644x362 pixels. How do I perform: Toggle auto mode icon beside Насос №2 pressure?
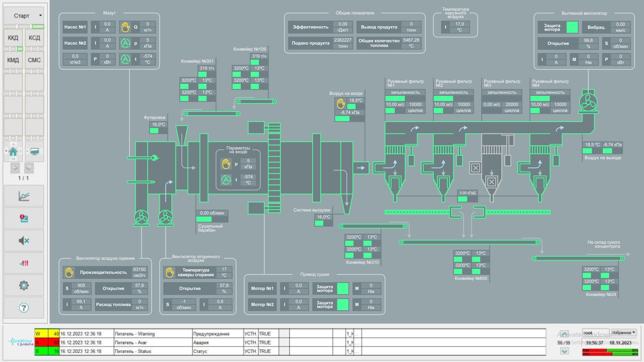(x=125, y=43)
